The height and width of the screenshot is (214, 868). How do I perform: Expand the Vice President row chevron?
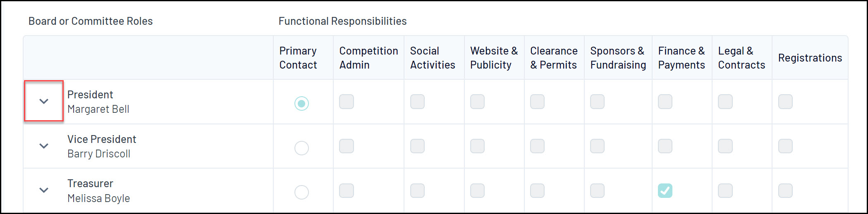(x=44, y=146)
